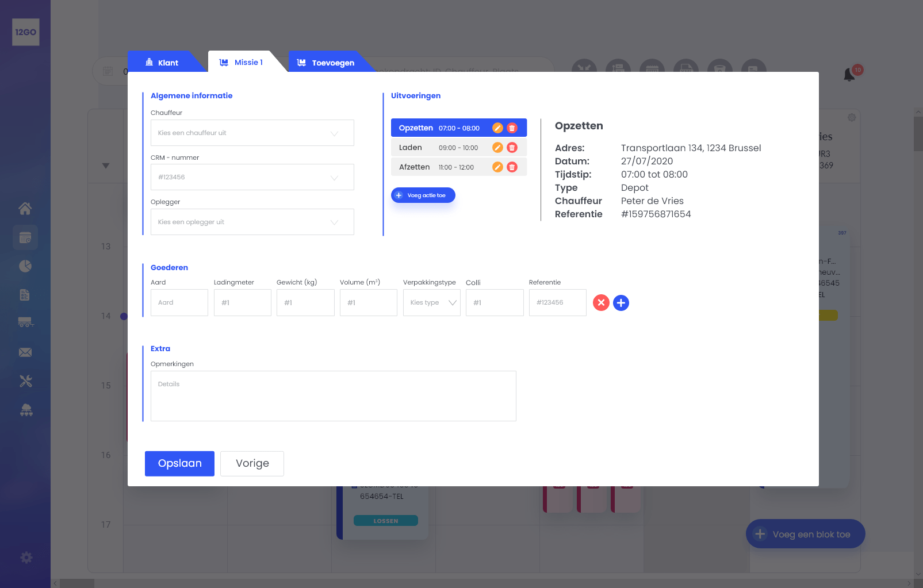The height and width of the screenshot is (588, 923).
Task: Expand the Oplegger dropdown
Action: point(252,222)
